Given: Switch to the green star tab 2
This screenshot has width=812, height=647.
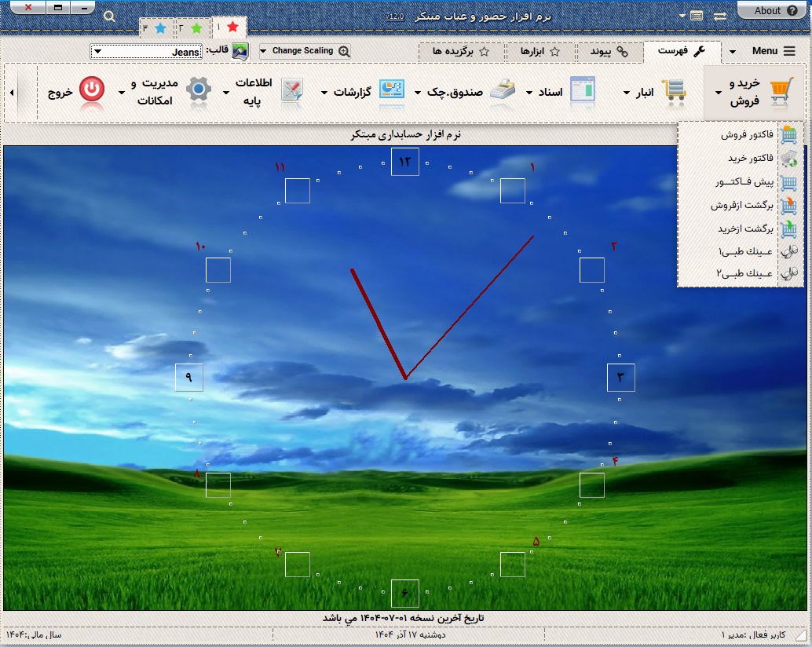Looking at the screenshot, I should click(191, 28).
